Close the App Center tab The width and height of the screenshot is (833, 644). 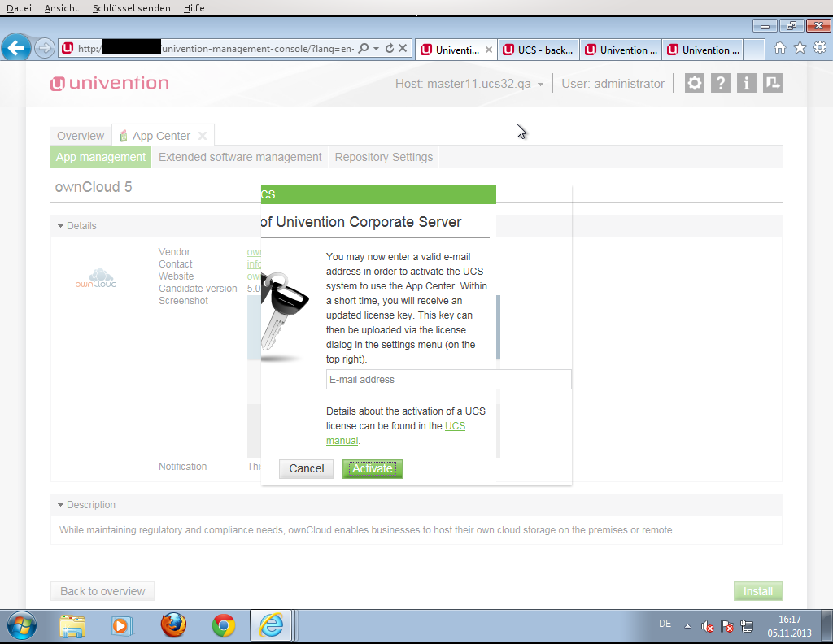tap(203, 136)
